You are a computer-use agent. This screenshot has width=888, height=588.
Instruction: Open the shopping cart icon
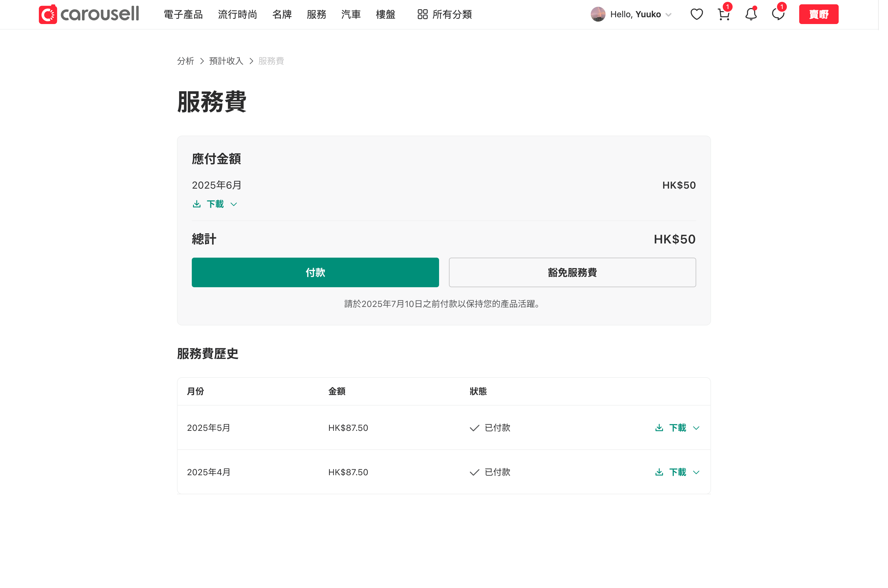[724, 14]
